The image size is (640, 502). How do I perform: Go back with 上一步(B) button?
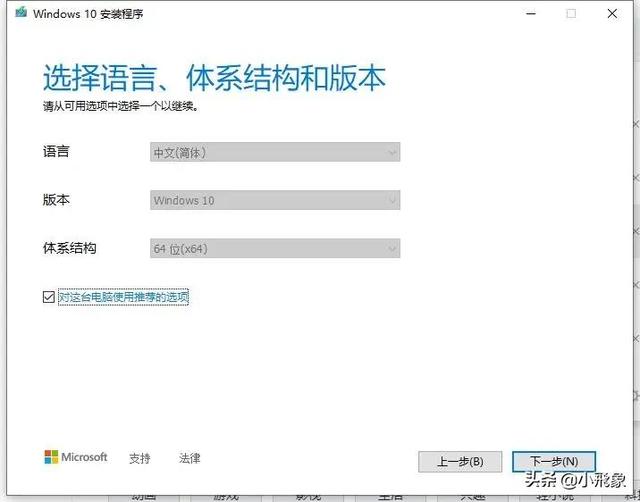point(460,462)
